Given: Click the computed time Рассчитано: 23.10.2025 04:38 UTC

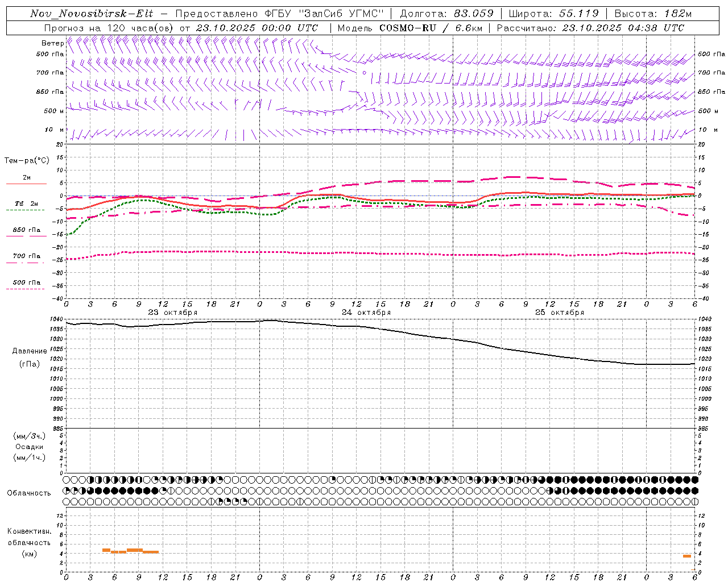Looking at the screenshot, I should coord(590,28).
